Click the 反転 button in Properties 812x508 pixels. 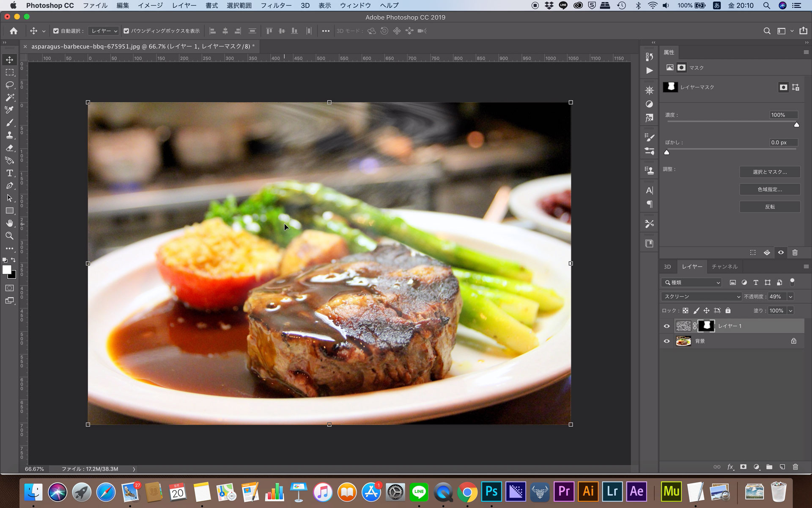(x=770, y=207)
